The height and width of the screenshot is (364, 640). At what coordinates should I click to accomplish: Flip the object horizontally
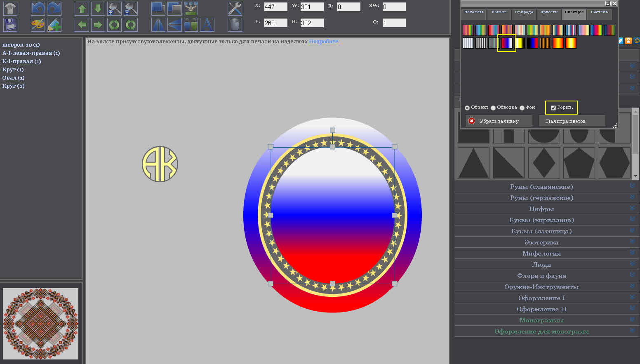click(x=158, y=25)
